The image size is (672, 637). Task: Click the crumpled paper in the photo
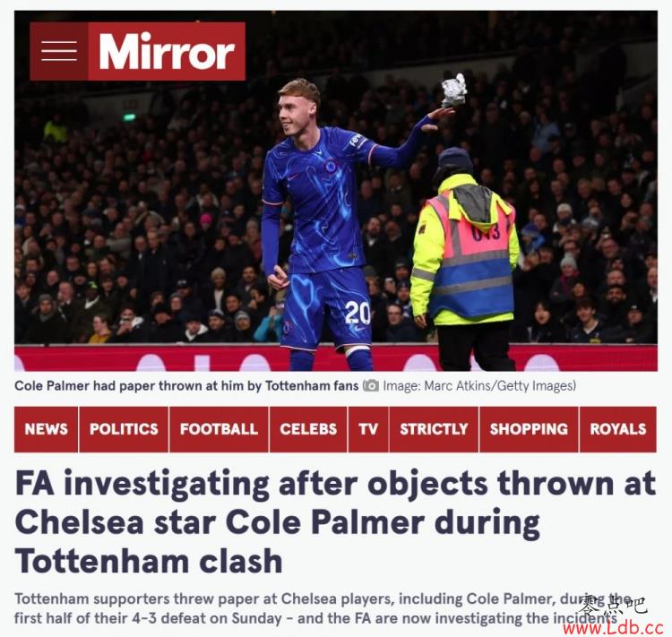(x=454, y=90)
